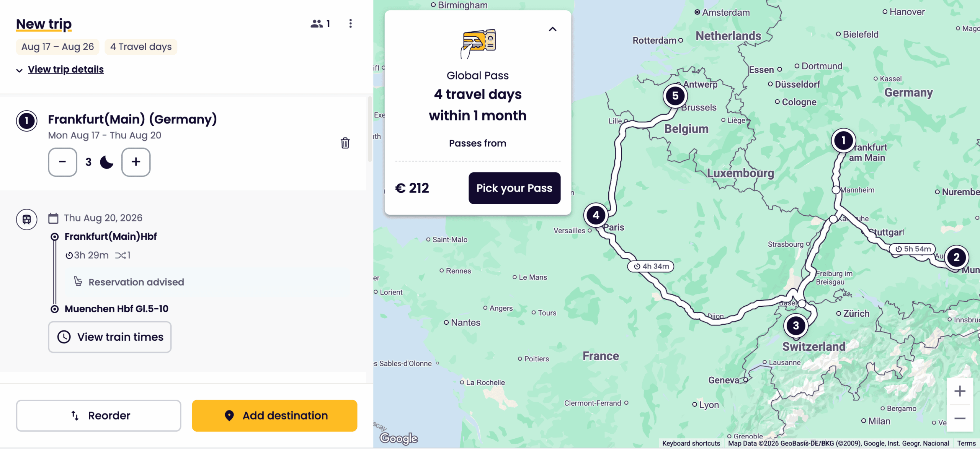Increase nights in Frankfurt with plus button

[136, 162]
